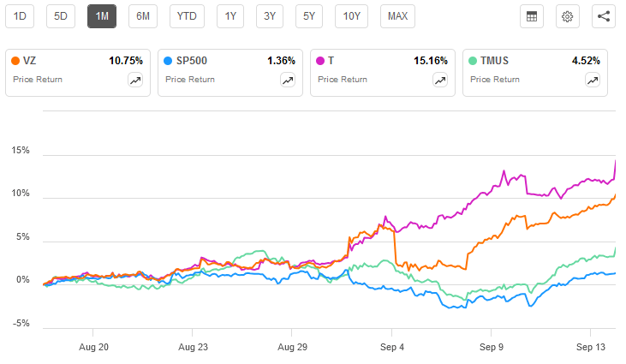The width and height of the screenshot is (626, 364).
Task: Click the share chart icon
Action: pyautogui.click(x=602, y=16)
